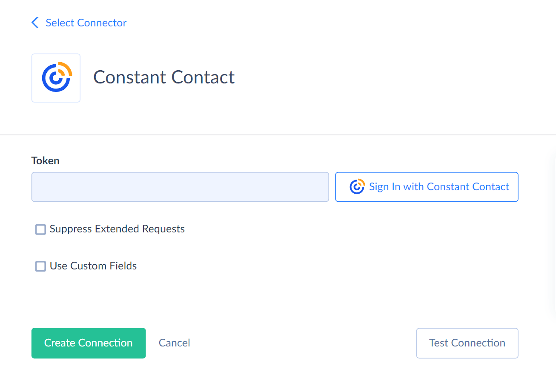Click the small logo inside Sign In button
556x392 pixels.
point(357,186)
